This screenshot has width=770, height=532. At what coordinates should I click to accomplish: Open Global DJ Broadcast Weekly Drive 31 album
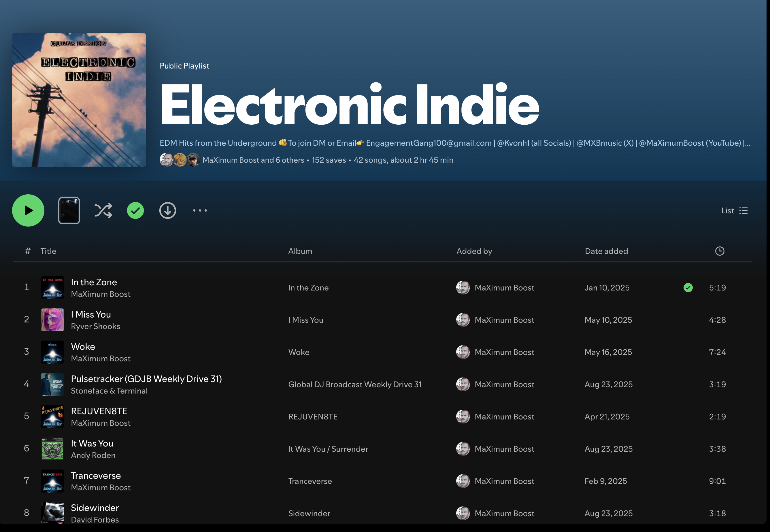coord(355,384)
